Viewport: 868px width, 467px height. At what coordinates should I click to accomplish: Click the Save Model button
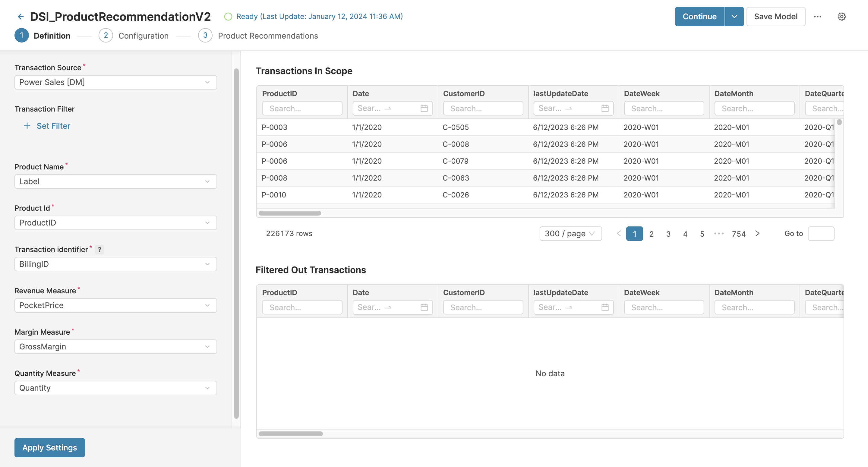(x=775, y=16)
